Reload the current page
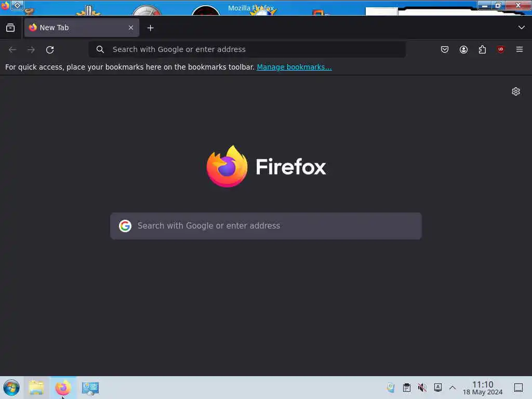 tap(50, 49)
